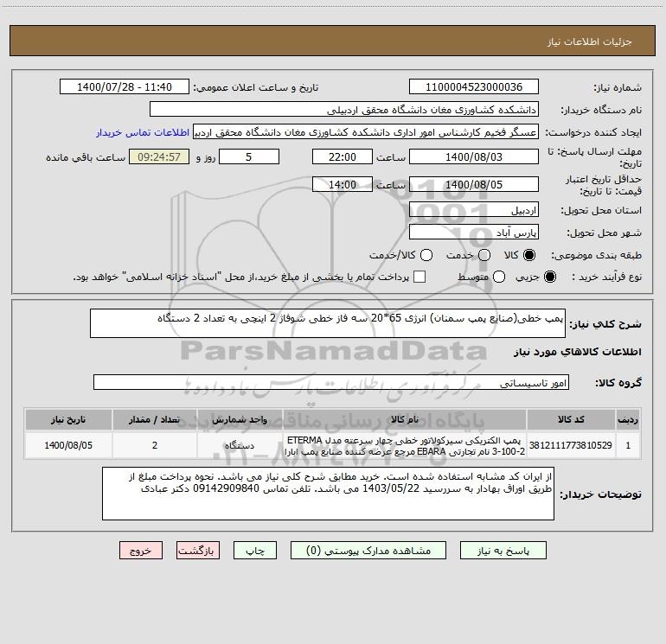Click the price validity date 1400/08/05 field
This screenshot has width=666, height=644.
(474, 184)
